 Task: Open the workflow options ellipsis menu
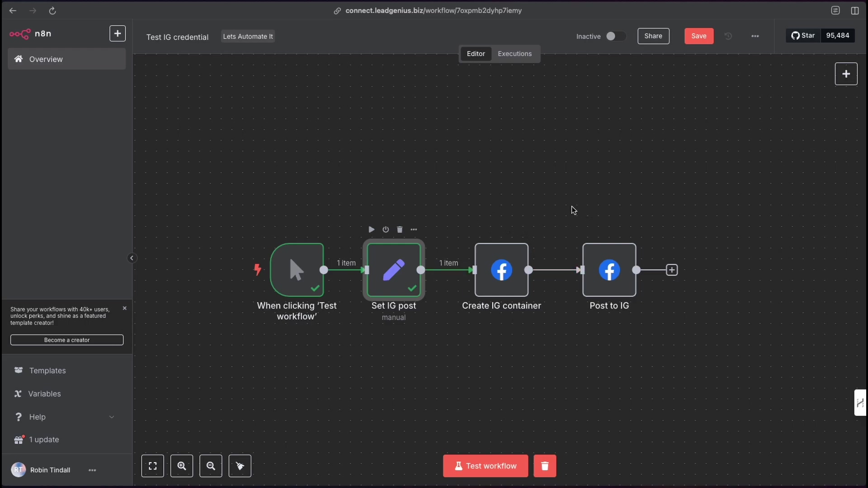(755, 36)
